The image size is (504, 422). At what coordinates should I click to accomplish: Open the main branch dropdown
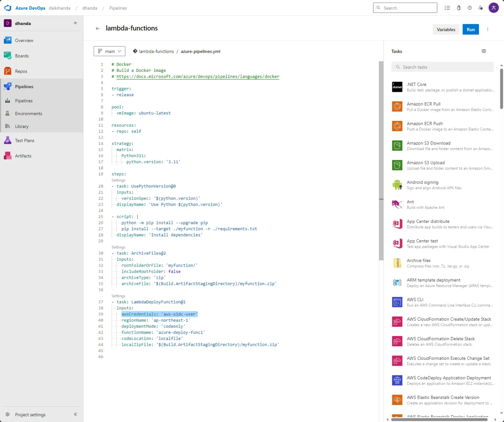click(109, 51)
